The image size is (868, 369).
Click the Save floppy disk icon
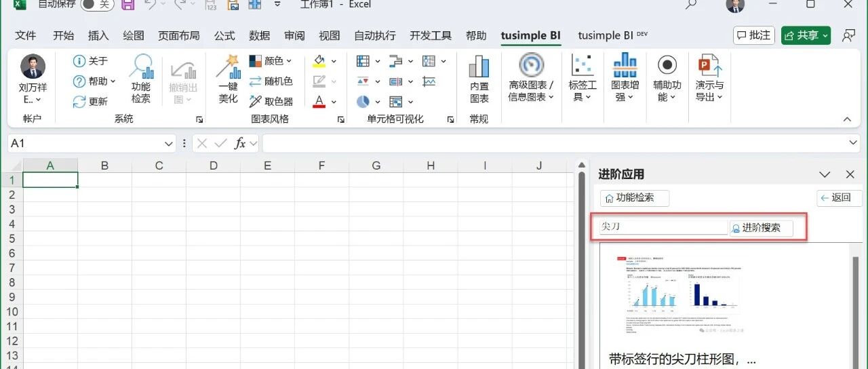pos(127,4)
